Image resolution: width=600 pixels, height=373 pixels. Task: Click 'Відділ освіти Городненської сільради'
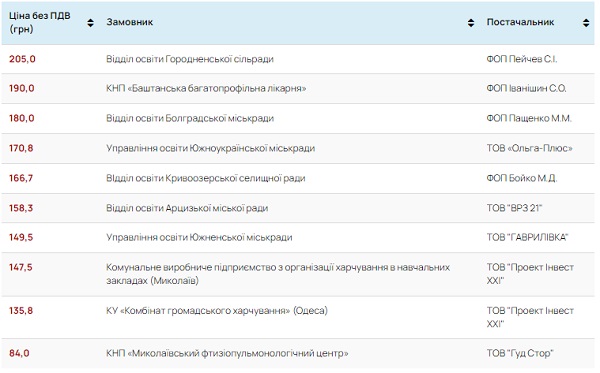pos(190,59)
